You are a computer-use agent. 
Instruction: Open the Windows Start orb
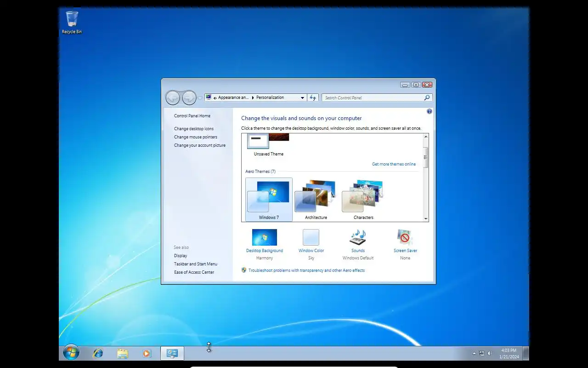(71, 353)
